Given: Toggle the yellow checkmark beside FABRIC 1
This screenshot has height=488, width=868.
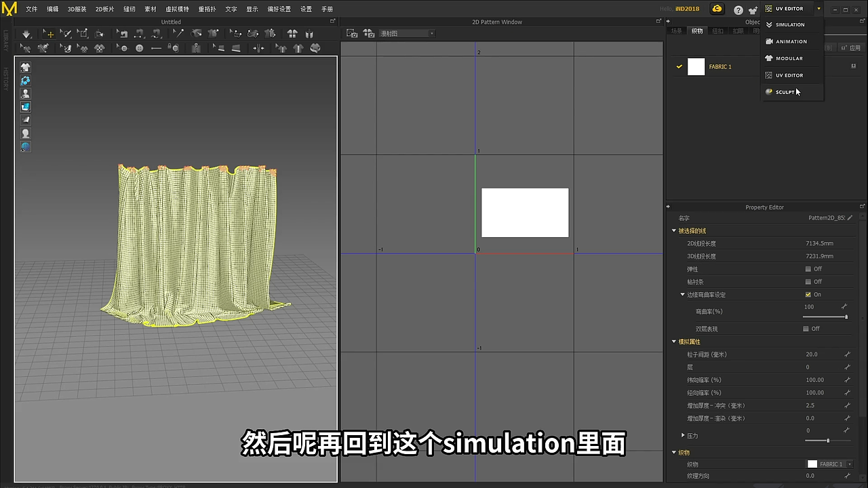Looking at the screenshot, I should [x=679, y=66].
